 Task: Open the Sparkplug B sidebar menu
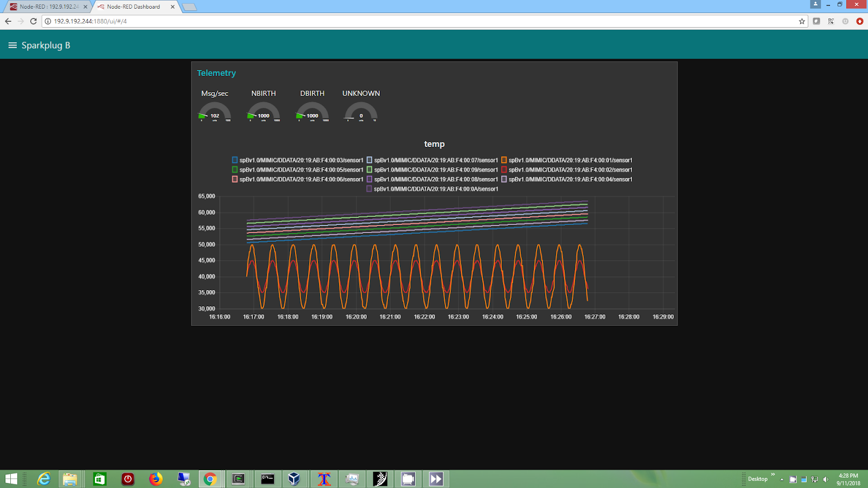click(x=12, y=45)
